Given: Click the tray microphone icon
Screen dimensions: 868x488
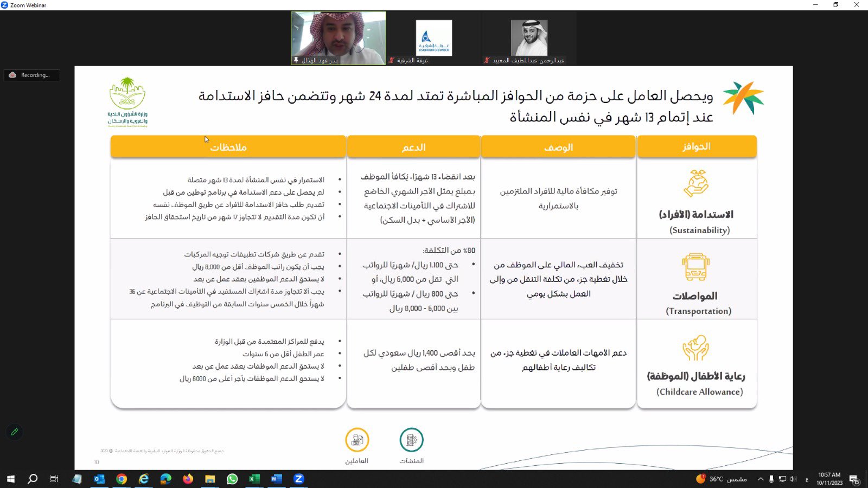Looking at the screenshot, I should click(x=771, y=479).
